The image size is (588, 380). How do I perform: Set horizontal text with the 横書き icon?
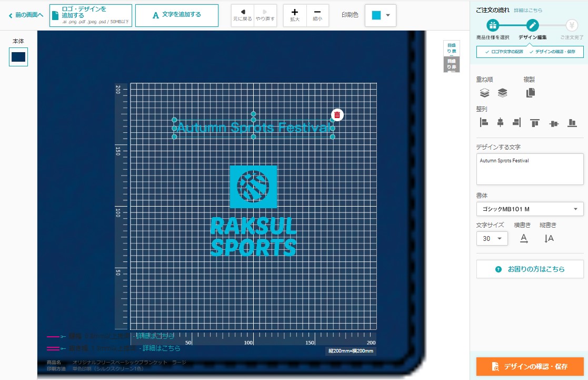pos(524,238)
